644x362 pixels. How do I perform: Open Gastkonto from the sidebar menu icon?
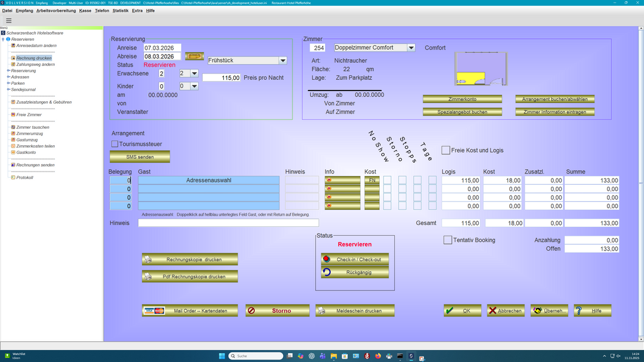click(13, 152)
